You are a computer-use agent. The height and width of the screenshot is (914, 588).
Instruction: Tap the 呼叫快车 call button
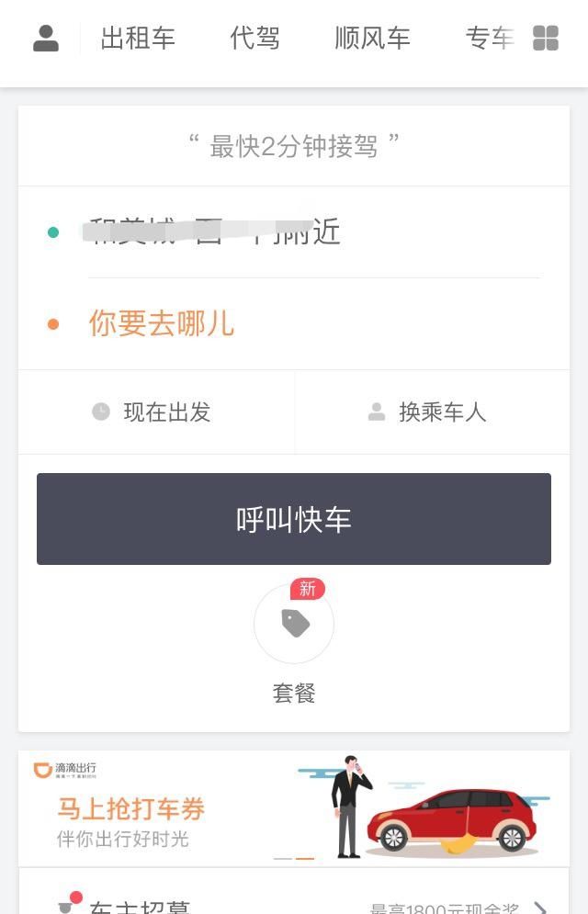click(x=294, y=518)
